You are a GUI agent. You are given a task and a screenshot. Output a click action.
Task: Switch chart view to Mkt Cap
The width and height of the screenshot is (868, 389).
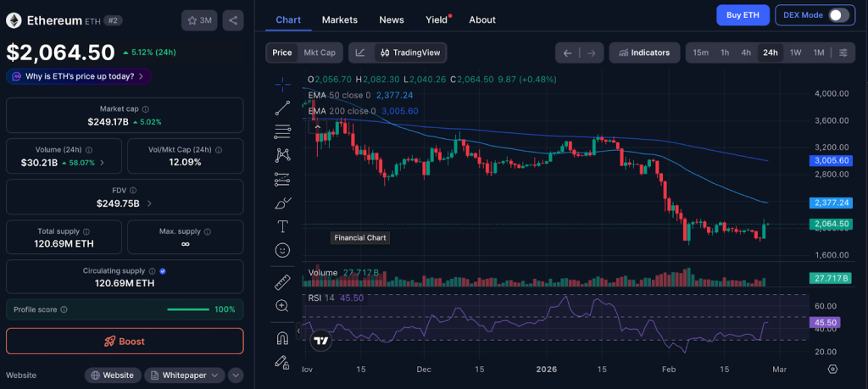320,53
